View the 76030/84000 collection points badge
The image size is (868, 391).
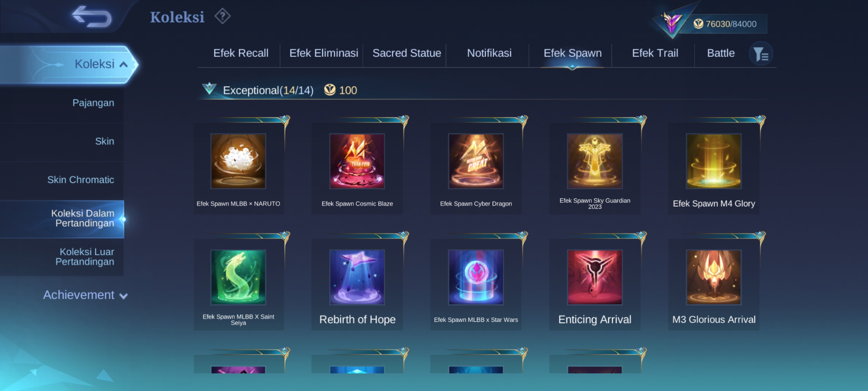click(x=725, y=24)
